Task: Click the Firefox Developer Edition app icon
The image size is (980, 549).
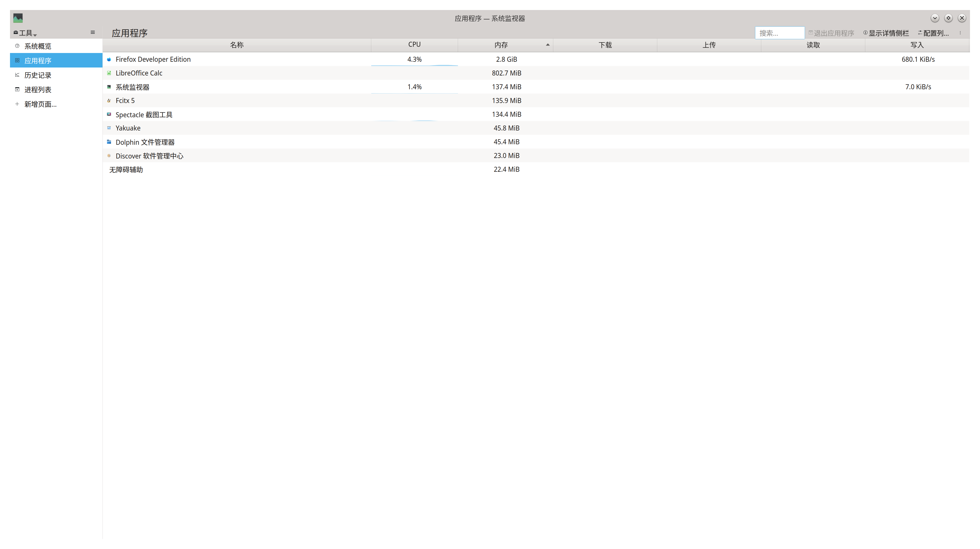Action: coord(109,59)
